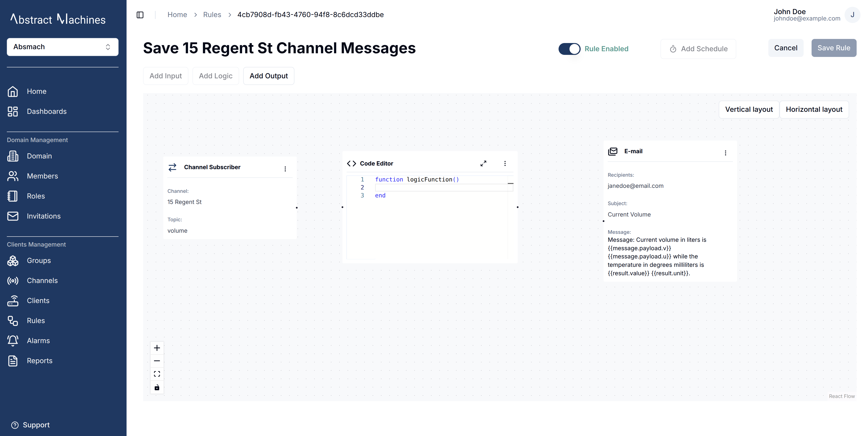Zoom out on the flow canvas
868x436 pixels.
point(157,361)
